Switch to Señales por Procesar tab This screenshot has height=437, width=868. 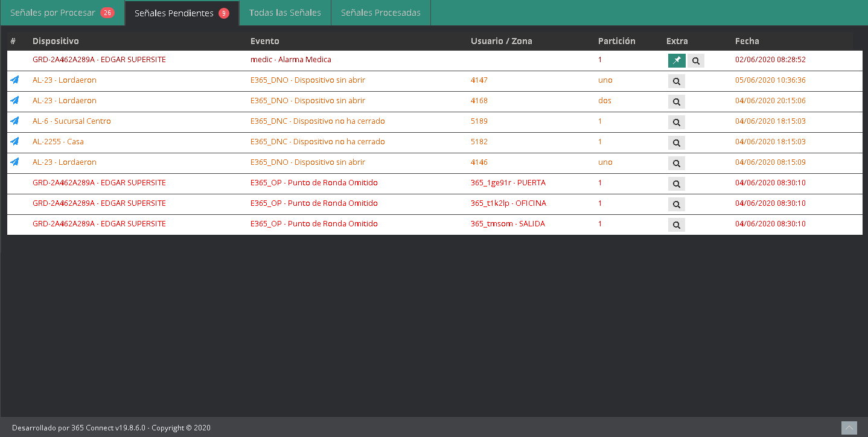[x=62, y=13]
